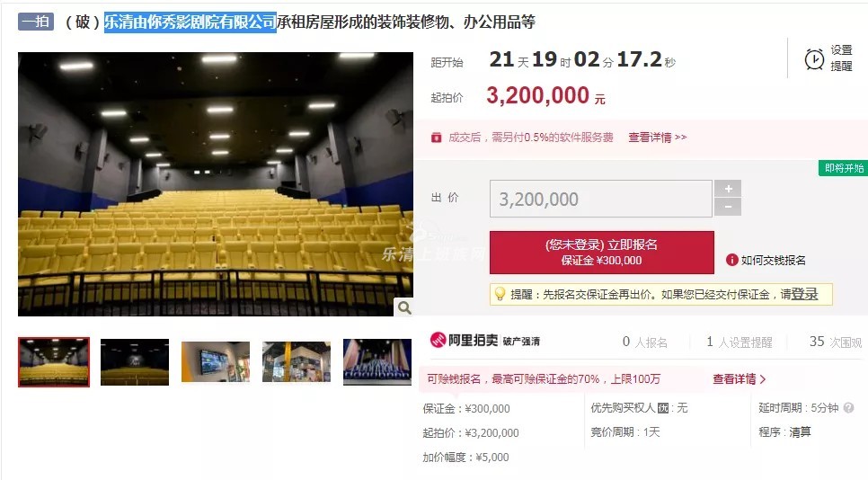This screenshot has width=868, height=480.
Task: Expand 查看详情 for the loan registration notice
Action: point(739,379)
